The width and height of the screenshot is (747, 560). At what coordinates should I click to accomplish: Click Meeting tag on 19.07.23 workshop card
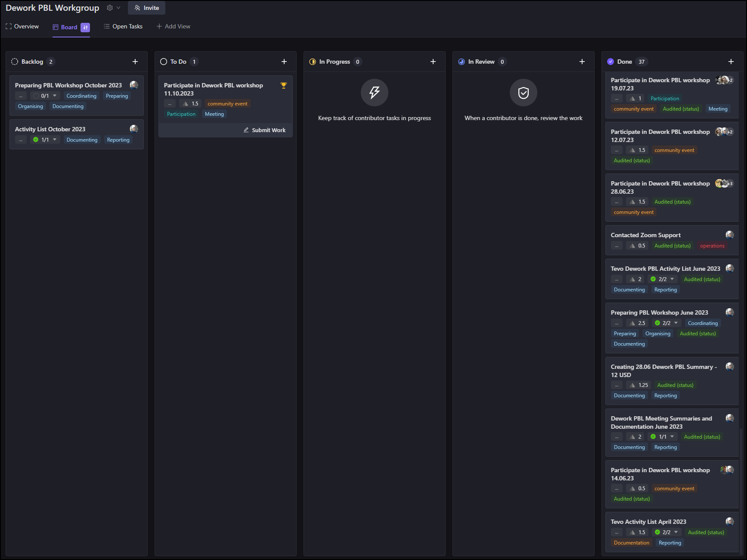(718, 109)
